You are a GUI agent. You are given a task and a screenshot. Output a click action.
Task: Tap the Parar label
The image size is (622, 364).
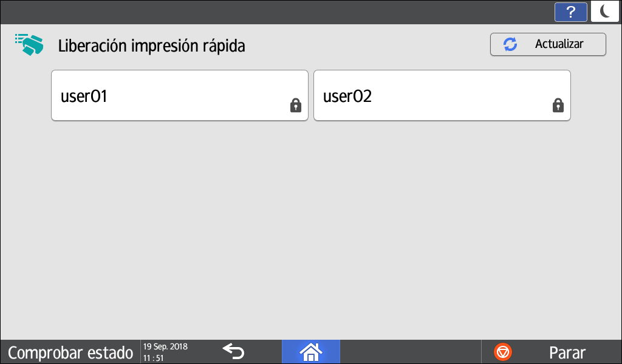tap(567, 352)
